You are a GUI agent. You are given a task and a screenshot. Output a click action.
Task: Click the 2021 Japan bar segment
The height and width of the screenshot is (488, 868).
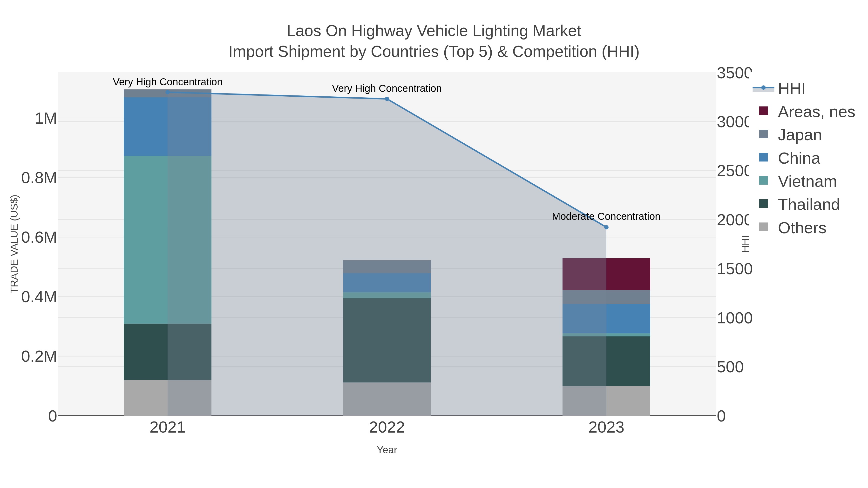[168, 94]
